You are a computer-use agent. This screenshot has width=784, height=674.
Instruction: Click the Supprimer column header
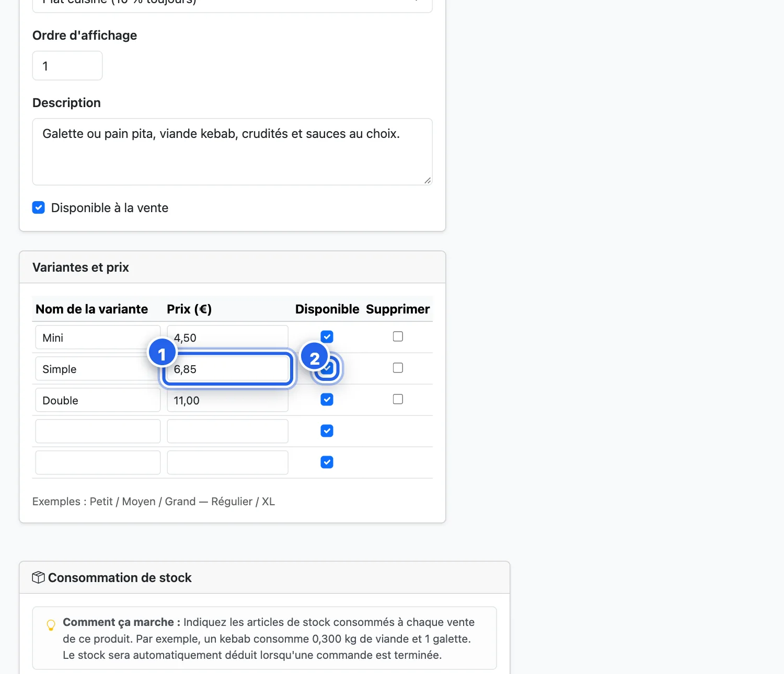click(x=398, y=309)
